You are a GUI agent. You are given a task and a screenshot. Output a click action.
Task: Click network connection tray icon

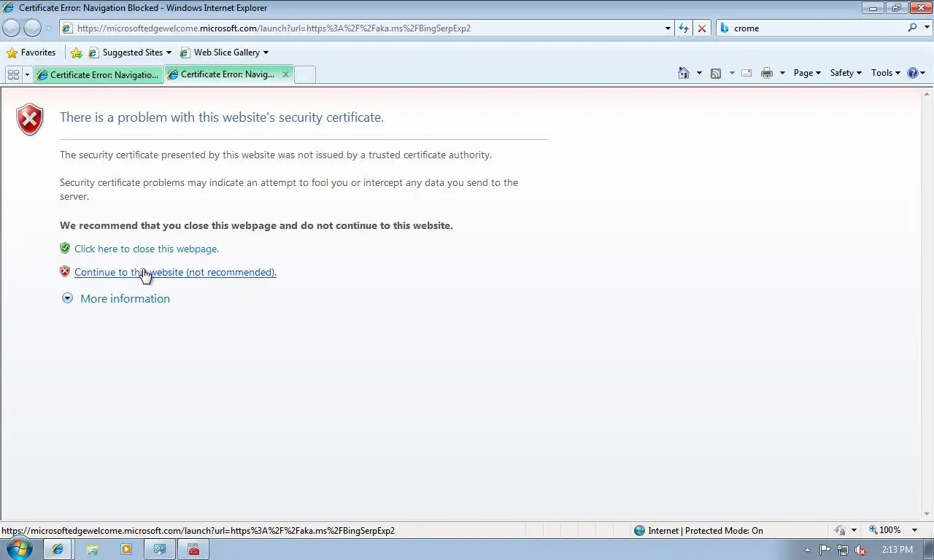(x=843, y=550)
